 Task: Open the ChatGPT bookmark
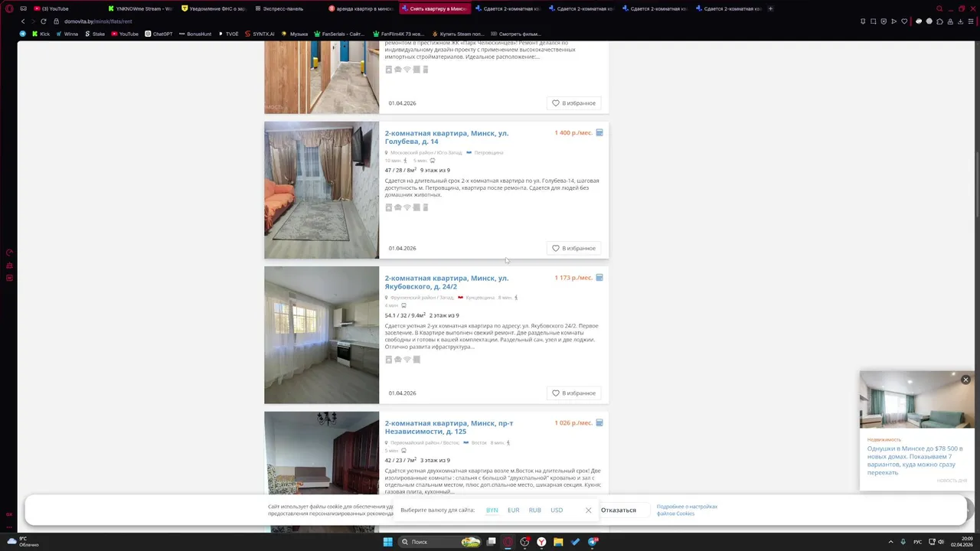(158, 34)
